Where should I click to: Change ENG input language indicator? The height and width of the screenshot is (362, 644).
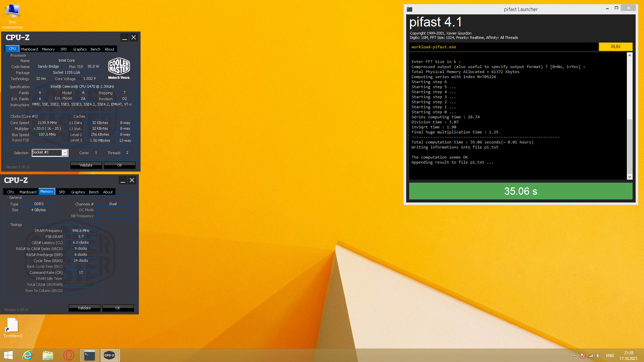[x=610, y=356]
